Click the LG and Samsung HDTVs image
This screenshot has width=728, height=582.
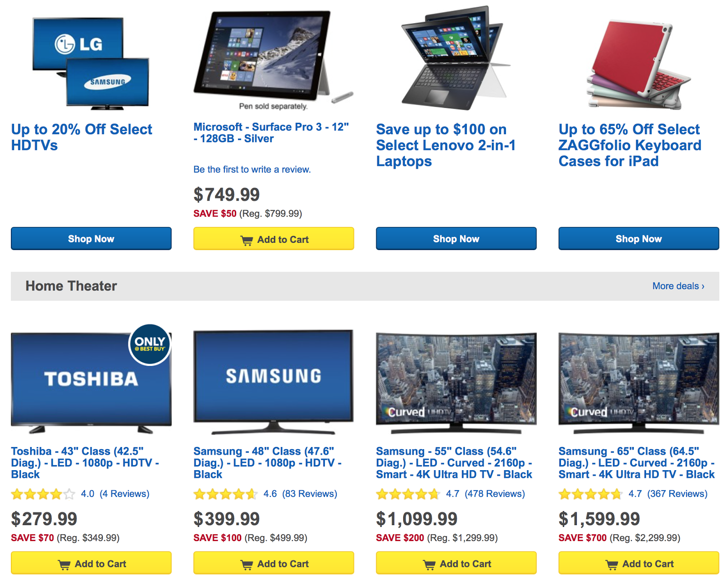pyautogui.click(x=91, y=64)
